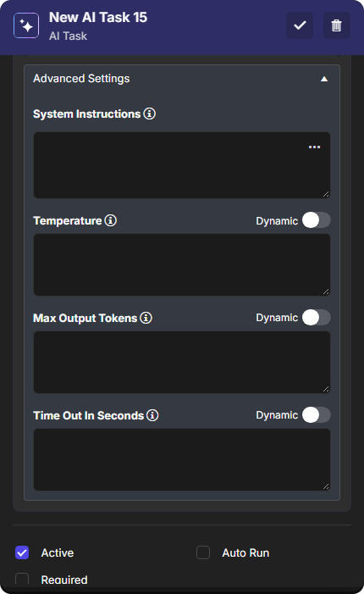The image size is (364, 594).
Task: Click the Temperature info icon
Action: click(111, 220)
